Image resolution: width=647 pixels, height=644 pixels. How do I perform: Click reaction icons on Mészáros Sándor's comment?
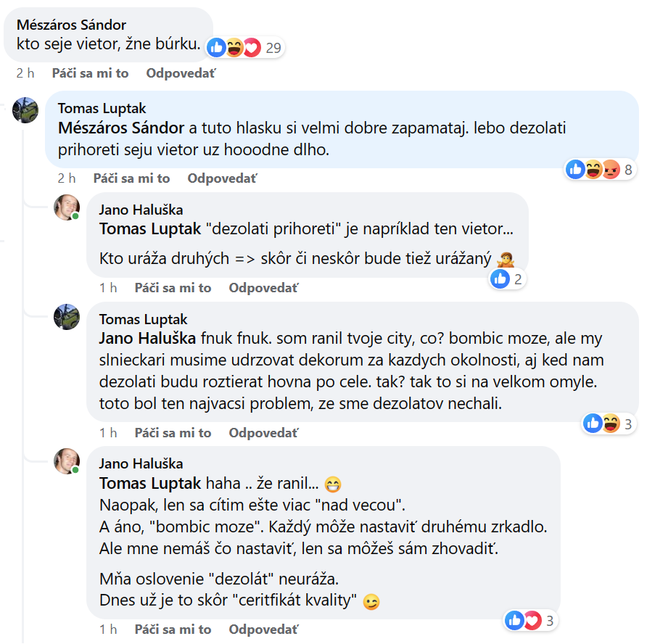[x=234, y=48]
